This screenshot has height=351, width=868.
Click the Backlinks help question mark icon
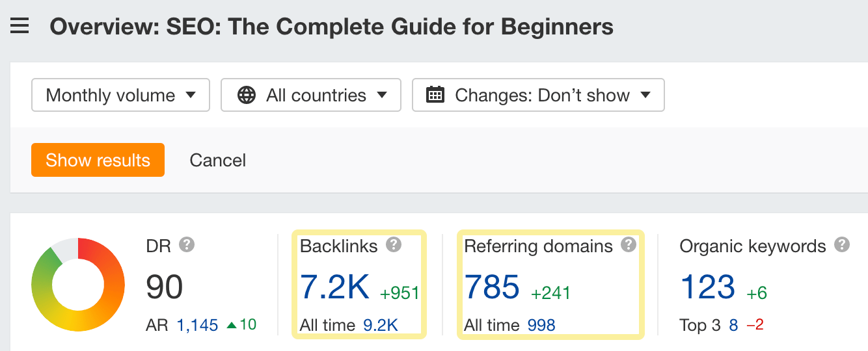coord(393,245)
